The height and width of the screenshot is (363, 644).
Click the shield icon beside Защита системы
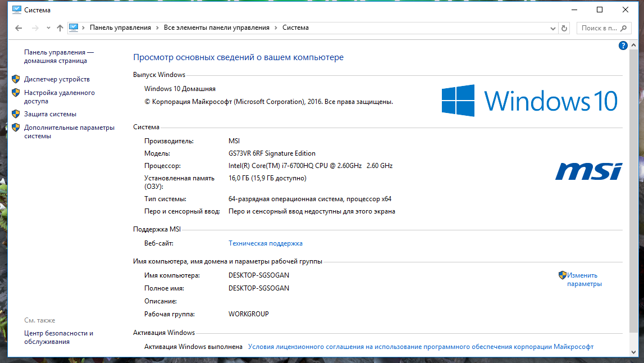click(16, 114)
